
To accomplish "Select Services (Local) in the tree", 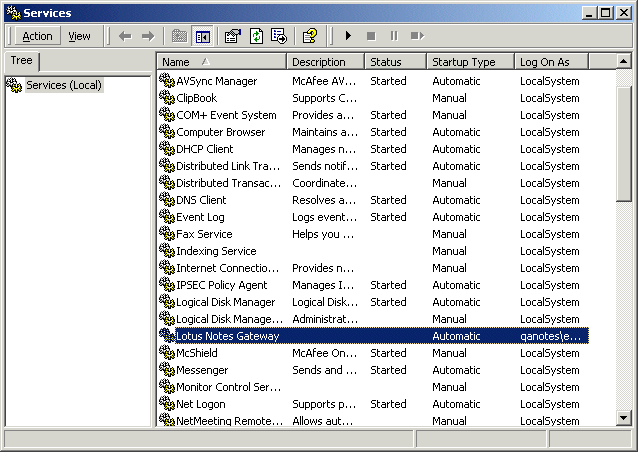I will tap(64, 85).
